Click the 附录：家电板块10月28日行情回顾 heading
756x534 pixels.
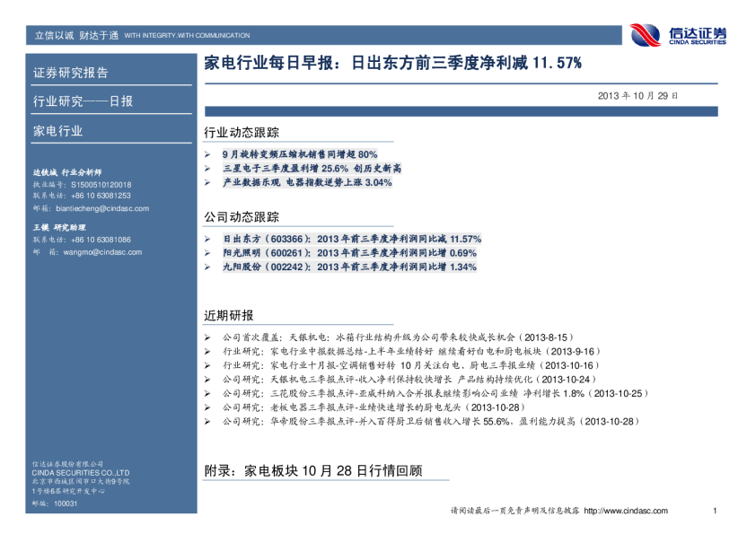[x=313, y=470]
